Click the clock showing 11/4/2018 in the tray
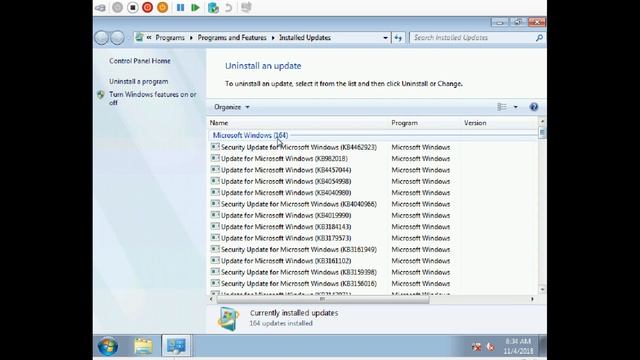Viewport: 640px width, 360px height. [518, 346]
